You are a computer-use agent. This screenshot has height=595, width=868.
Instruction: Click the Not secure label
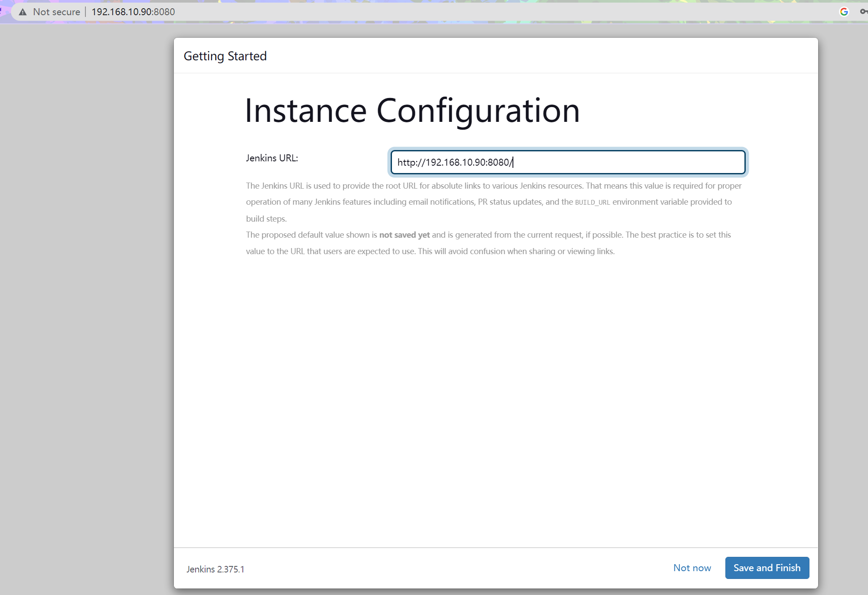(56, 12)
